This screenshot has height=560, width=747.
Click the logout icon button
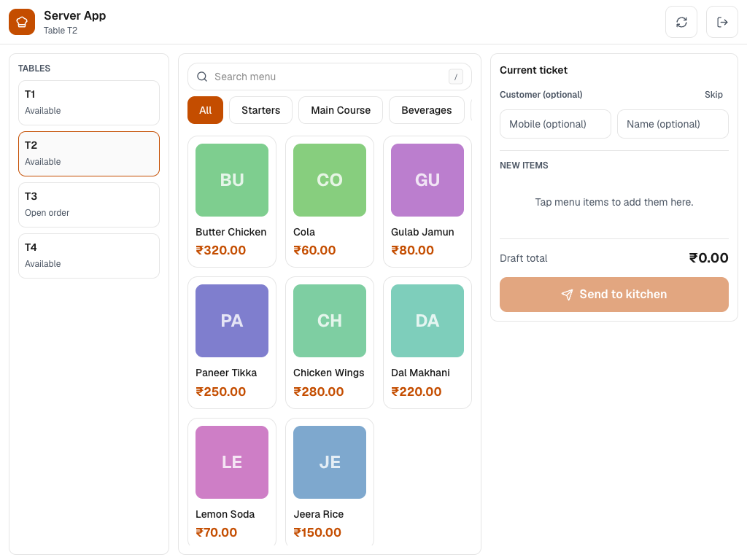pyautogui.click(x=721, y=22)
